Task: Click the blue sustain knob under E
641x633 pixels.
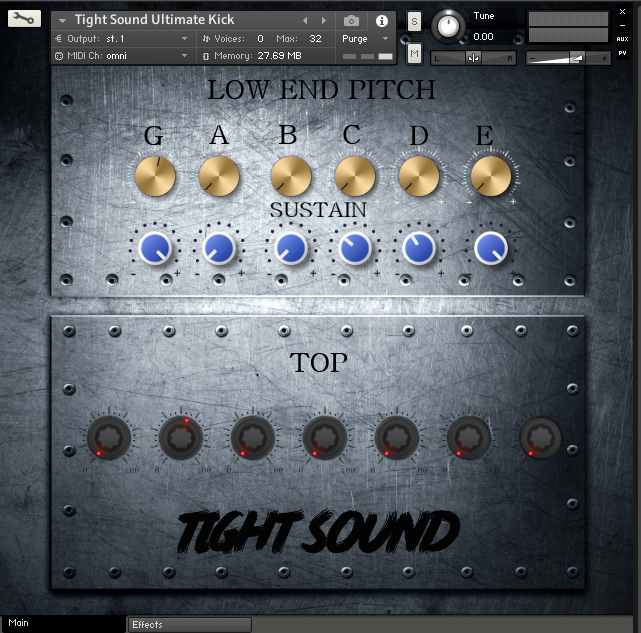Action: [491, 248]
